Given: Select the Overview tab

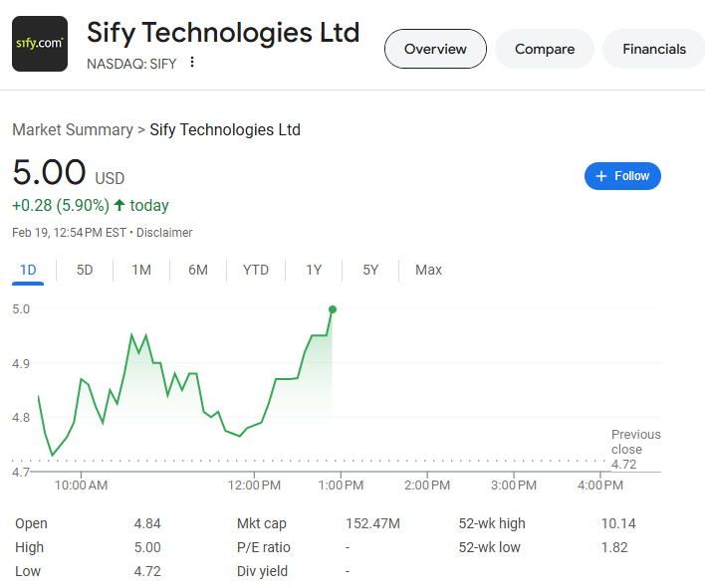Looking at the screenshot, I should tap(435, 49).
